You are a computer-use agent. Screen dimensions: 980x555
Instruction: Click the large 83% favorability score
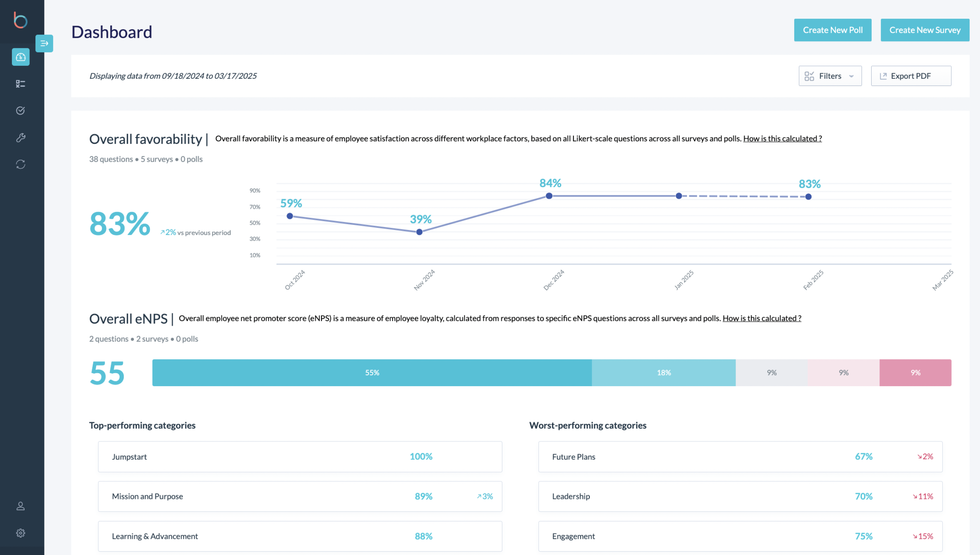(x=120, y=224)
